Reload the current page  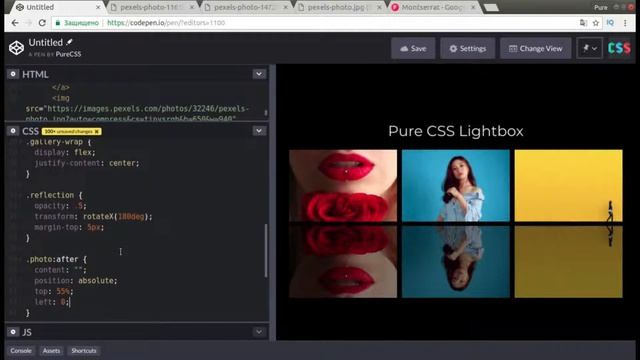point(42,23)
